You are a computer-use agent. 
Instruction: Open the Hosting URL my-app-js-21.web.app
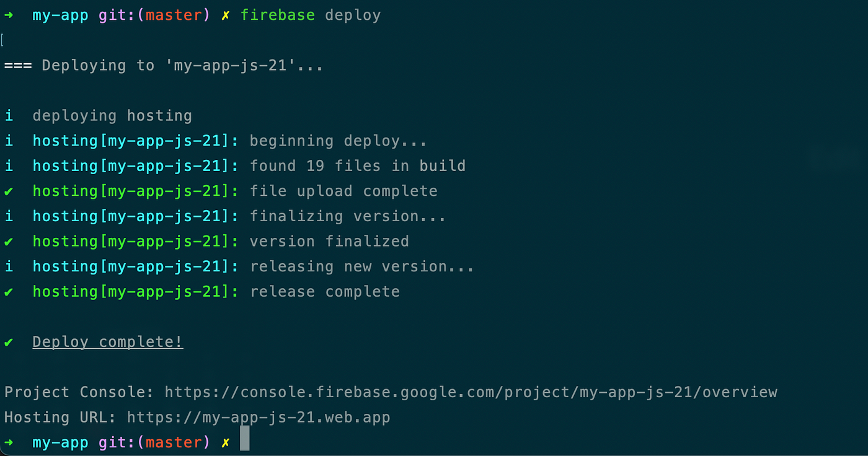(x=259, y=417)
